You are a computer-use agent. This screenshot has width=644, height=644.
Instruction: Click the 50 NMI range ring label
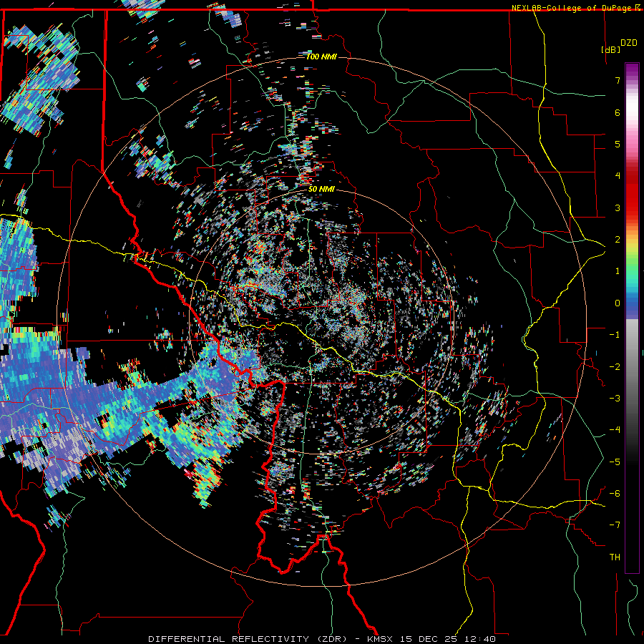click(321, 189)
